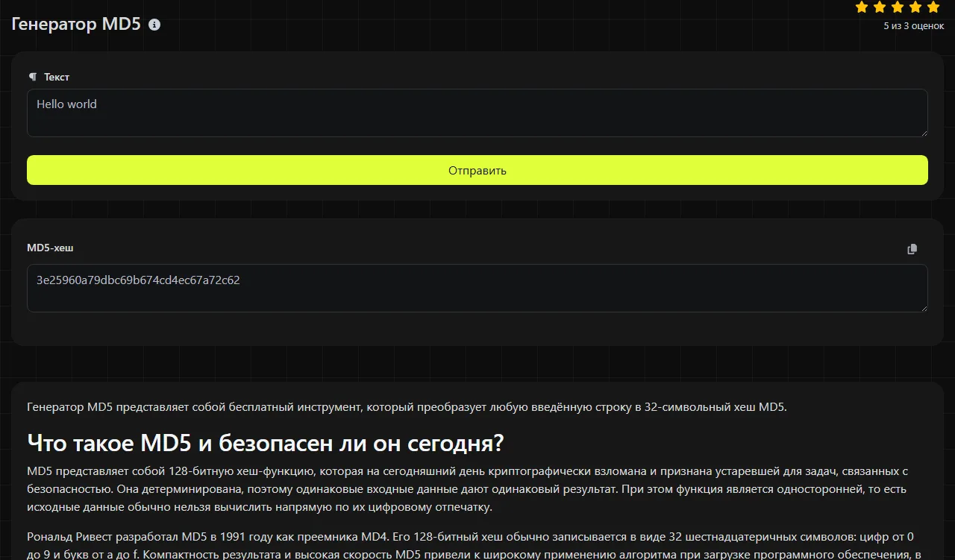
Task: Rate with the third star
Action: click(898, 7)
